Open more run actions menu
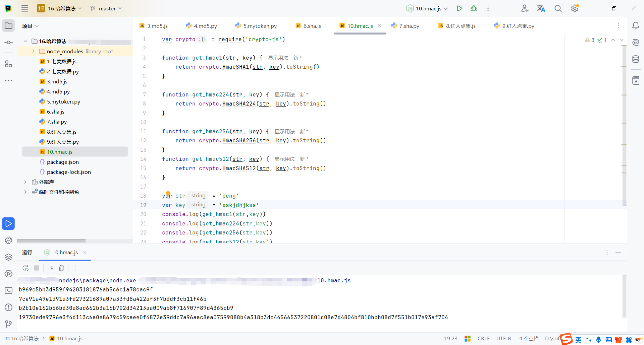The height and width of the screenshot is (345, 644). (x=488, y=8)
